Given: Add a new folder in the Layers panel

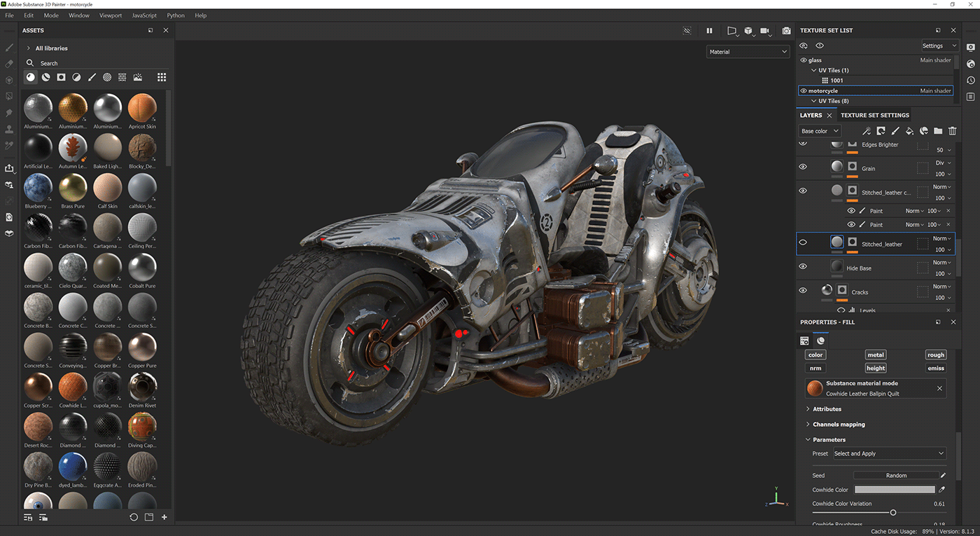Looking at the screenshot, I should pos(937,131).
